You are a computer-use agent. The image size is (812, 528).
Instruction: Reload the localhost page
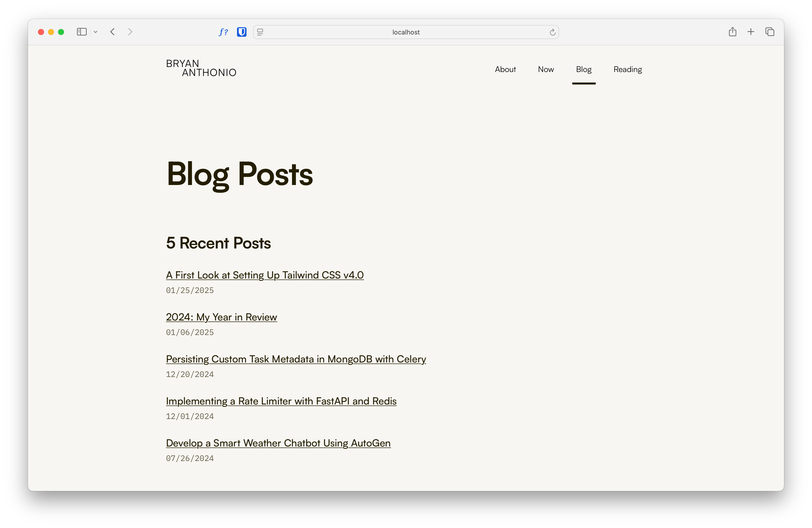(552, 32)
